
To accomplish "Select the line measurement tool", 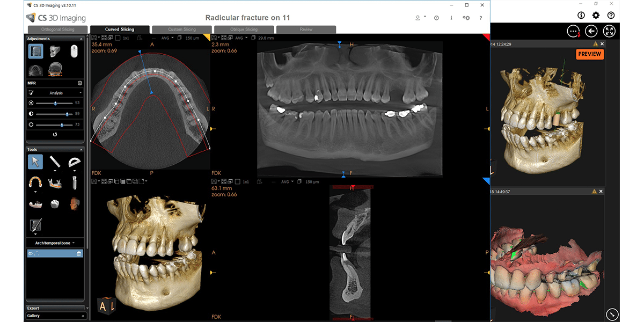I will coord(55,161).
